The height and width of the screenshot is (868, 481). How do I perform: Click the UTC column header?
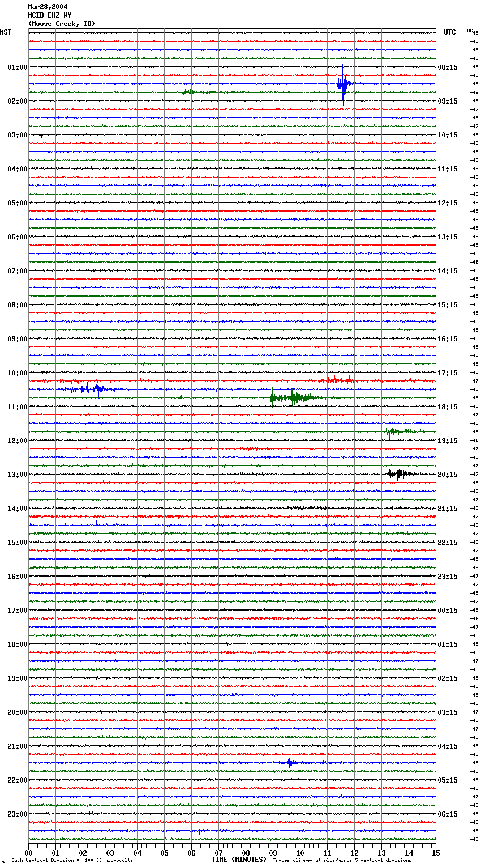449,32
